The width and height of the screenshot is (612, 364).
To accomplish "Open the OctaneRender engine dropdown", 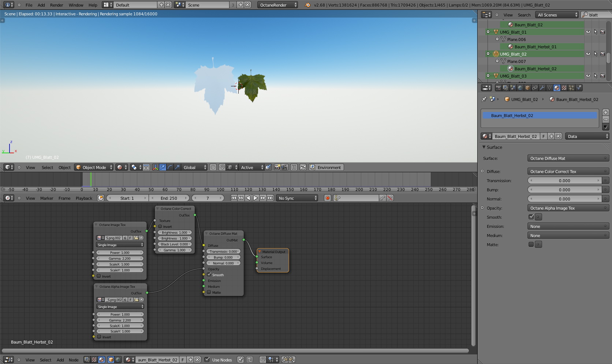I will pos(277,5).
